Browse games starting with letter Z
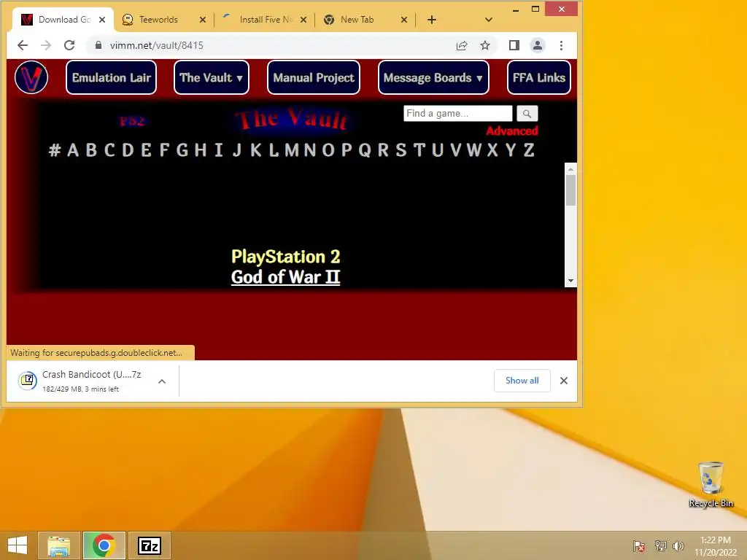This screenshot has height=560, width=747. click(529, 150)
